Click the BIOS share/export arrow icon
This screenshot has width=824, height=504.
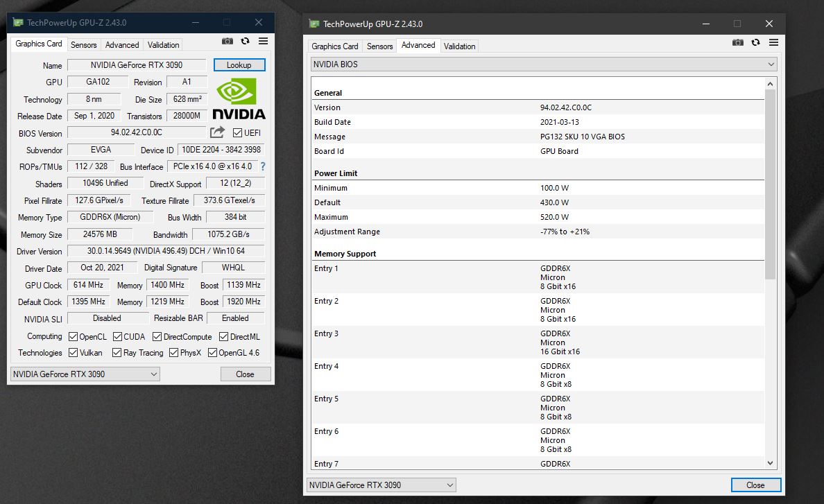coord(217,132)
